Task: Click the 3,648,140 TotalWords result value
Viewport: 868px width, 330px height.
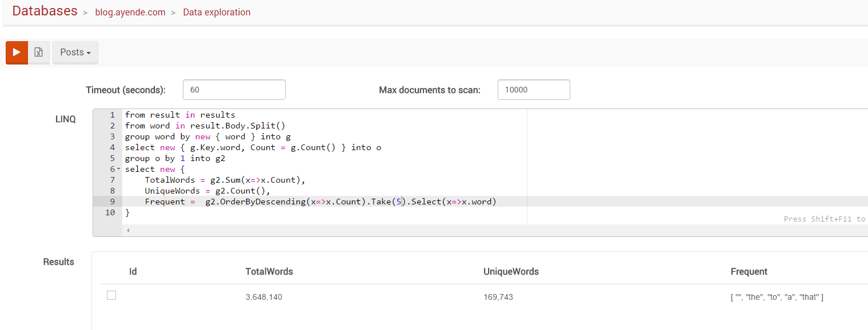Action: [x=263, y=297]
